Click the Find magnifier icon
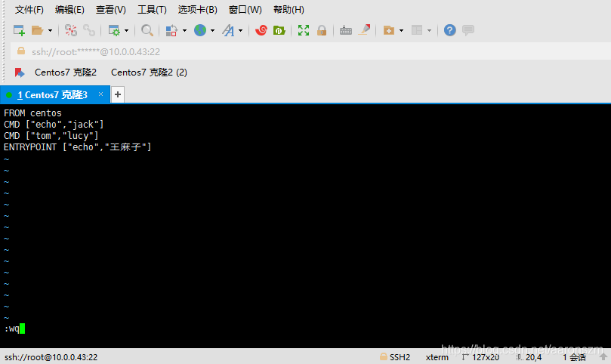The image size is (611, 364). (147, 30)
